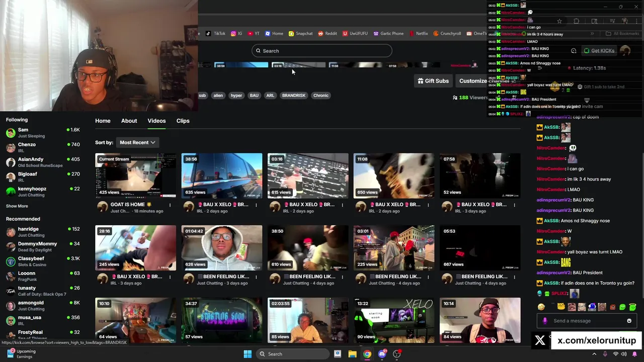Open options menu for the 07:58 video

coord(514,205)
